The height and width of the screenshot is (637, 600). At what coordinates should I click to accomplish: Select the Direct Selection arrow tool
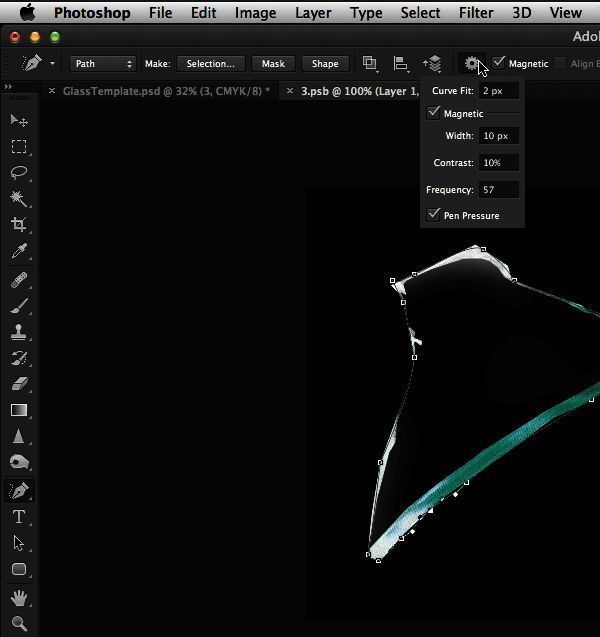[x=19, y=543]
